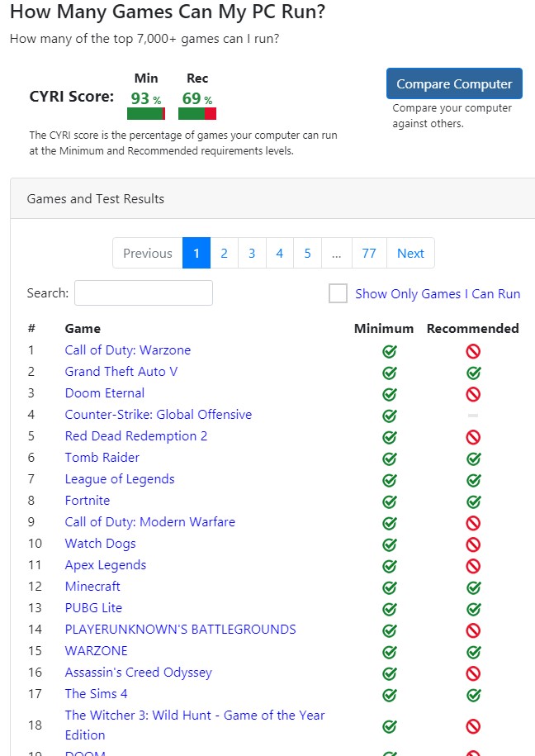Click Warzone minimum pass check icon
The width and height of the screenshot is (535, 756).
[x=390, y=351]
